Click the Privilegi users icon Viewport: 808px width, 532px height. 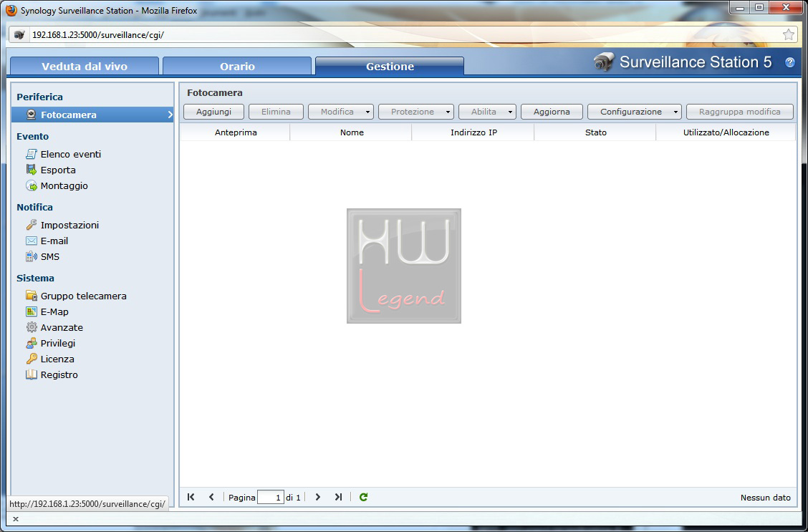pyautogui.click(x=32, y=344)
